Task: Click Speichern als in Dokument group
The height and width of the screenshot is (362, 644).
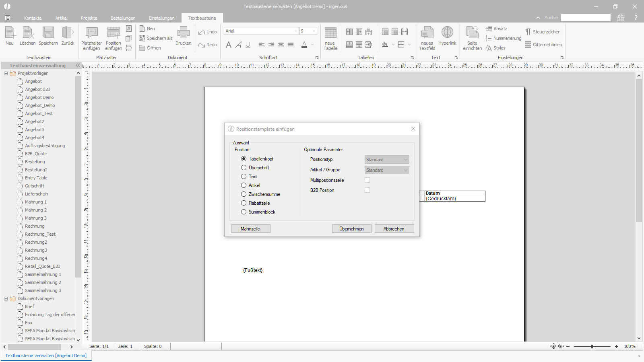Action: [156, 38]
